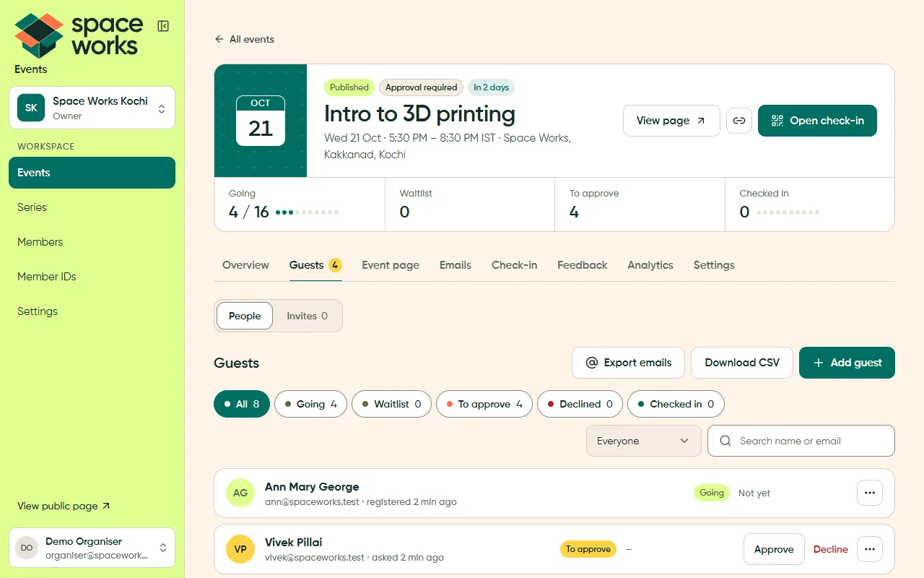Open Series in the sidebar

tap(92, 207)
